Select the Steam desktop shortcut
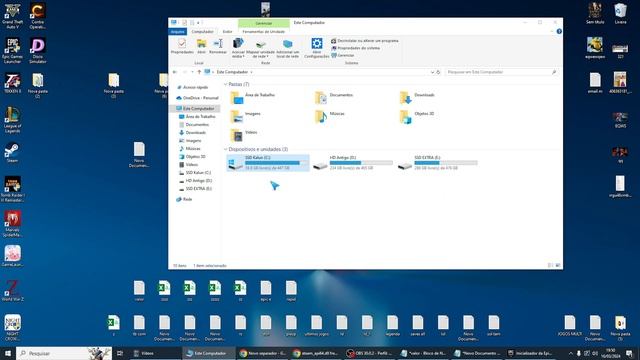Viewport: 640px width, 360px height. [12, 153]
